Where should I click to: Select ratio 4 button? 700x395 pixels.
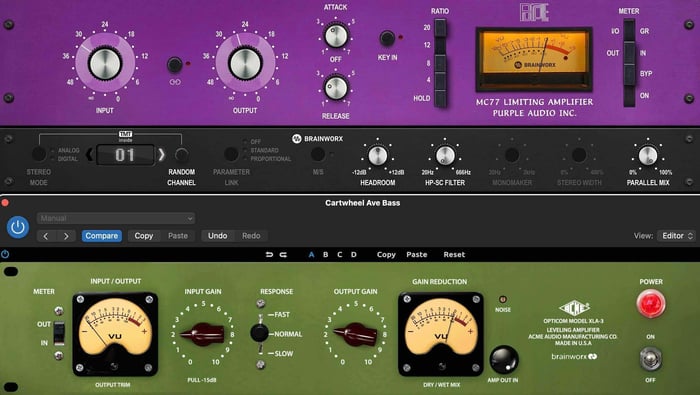440,81
